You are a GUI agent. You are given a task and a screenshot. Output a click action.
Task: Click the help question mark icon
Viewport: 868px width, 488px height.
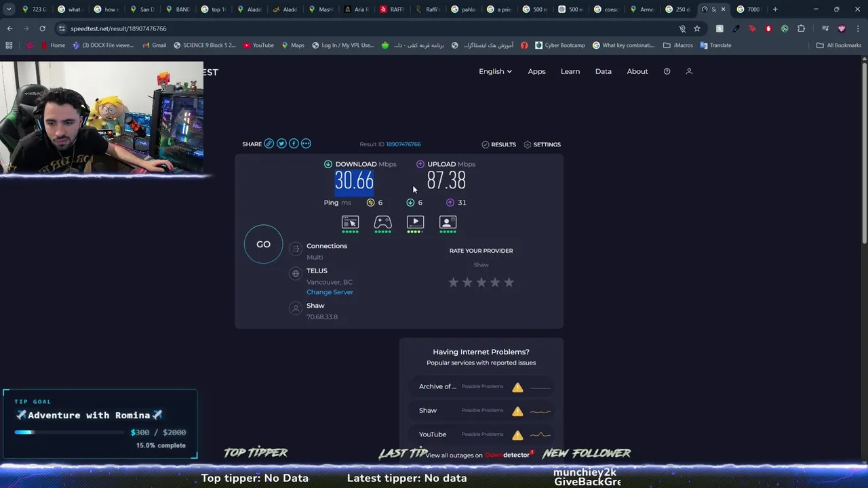[667, 71]
